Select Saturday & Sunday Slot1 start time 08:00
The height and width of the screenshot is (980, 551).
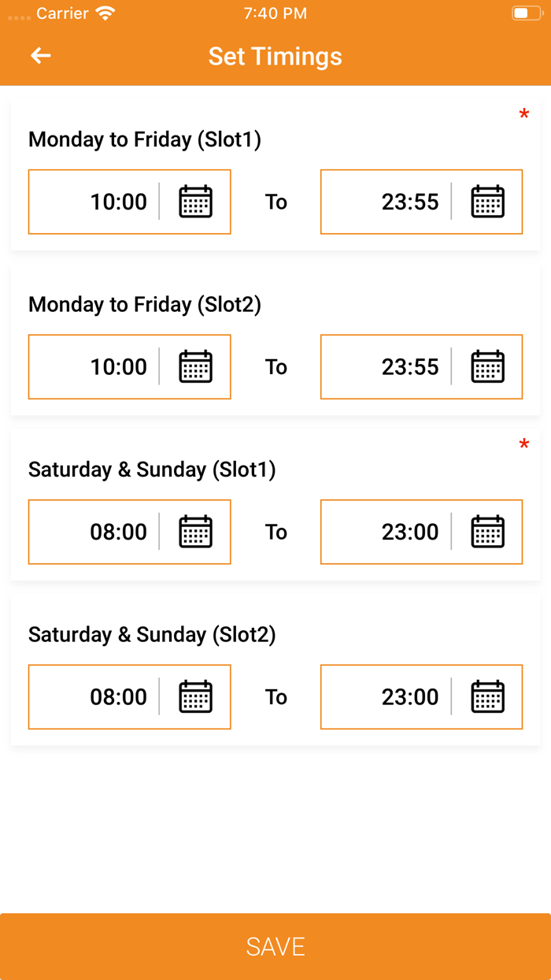pos(118,532)
